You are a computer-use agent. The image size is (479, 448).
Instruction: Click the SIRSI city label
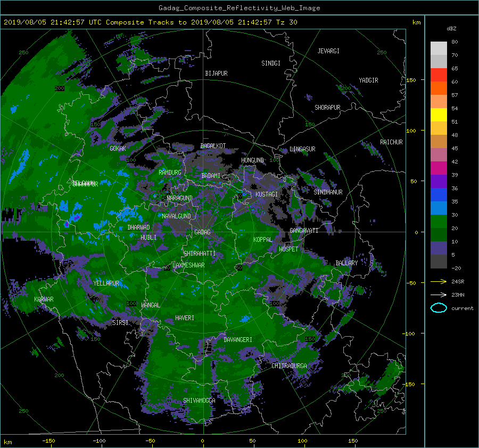(x=120, y=323)
